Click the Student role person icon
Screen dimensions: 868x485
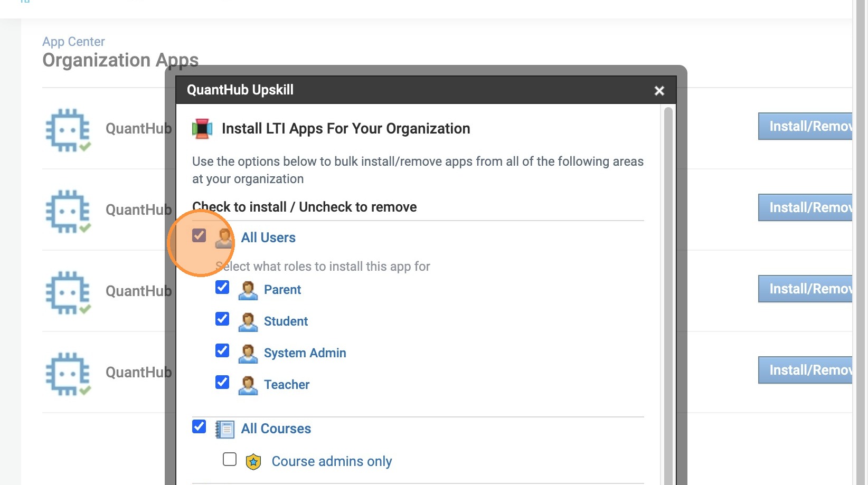[248, 322]
